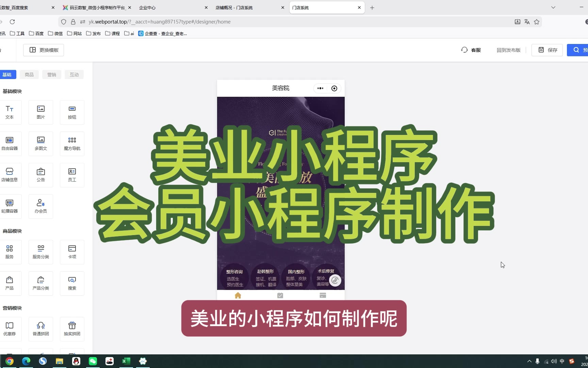The width and height of the screenshot is (588, 368).
Task: Pick the 抽奖拼团 lottery group module
Action: point(72,329)
